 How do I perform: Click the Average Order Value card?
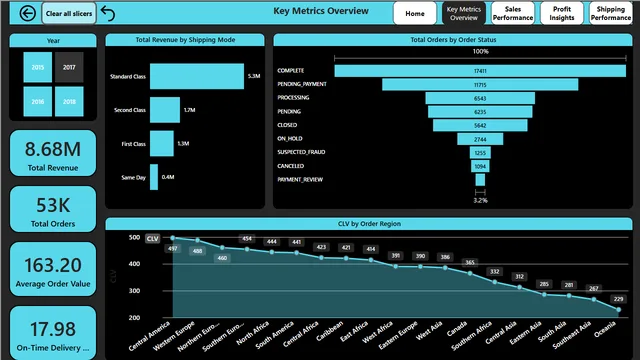click(x=53, y=269)
